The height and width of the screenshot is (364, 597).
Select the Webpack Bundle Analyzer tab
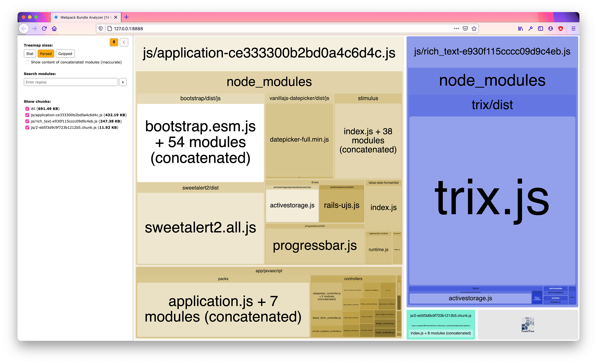[86, 17]
